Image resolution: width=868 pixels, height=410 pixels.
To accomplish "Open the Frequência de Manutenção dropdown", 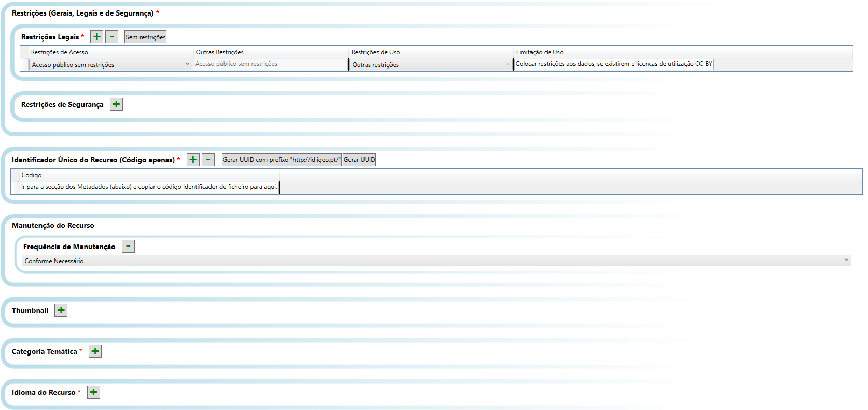I will pyautogui.click(x=436, y=261).
